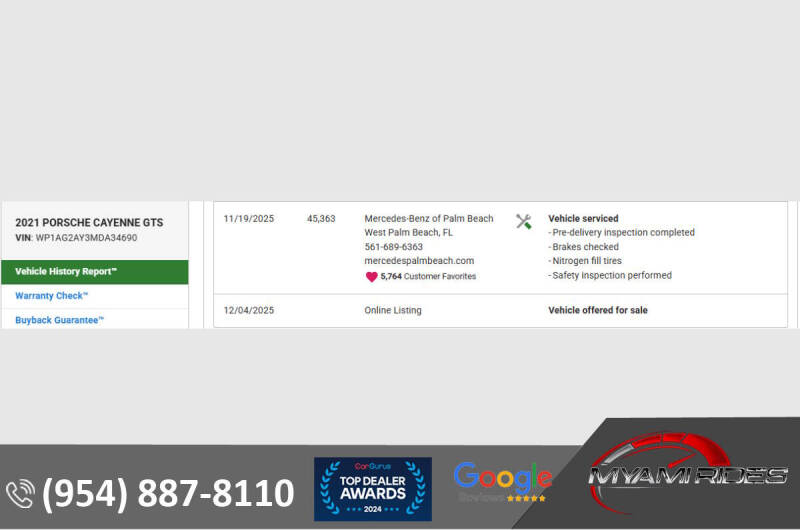The image size is (800, 530).
Task: Select the Vehicle serviced heading
Action: [583, 218]
